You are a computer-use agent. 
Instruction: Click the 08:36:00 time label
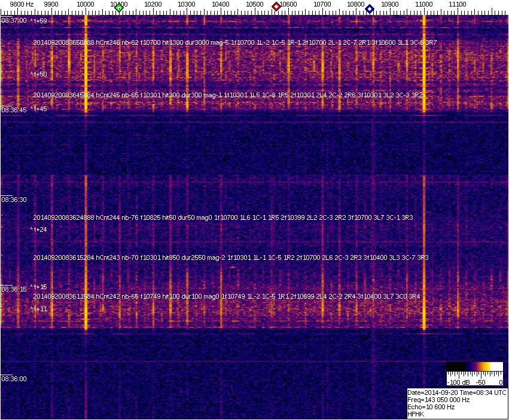click(14, 379)
